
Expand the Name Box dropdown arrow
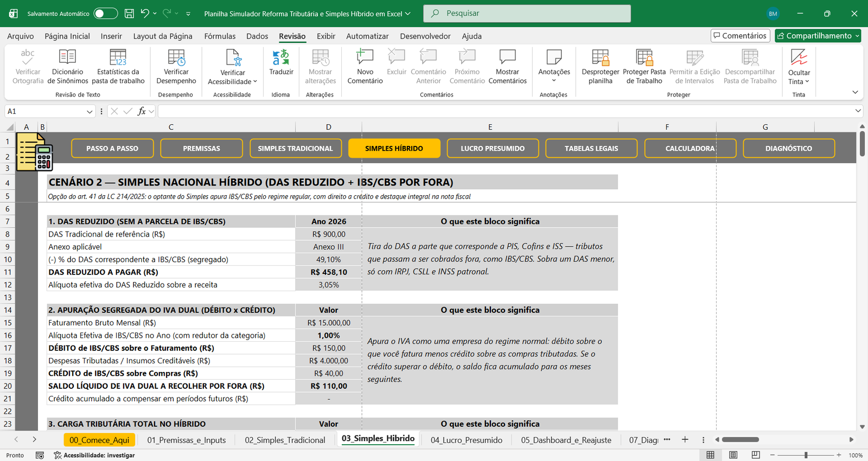click(90, 111)
